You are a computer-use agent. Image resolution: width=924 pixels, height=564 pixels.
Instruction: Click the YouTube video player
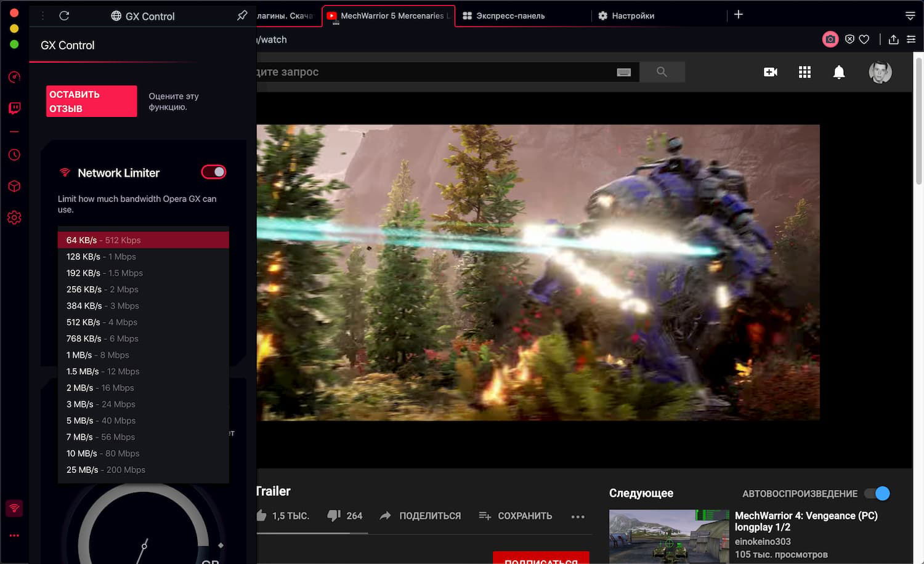[538, 273]
